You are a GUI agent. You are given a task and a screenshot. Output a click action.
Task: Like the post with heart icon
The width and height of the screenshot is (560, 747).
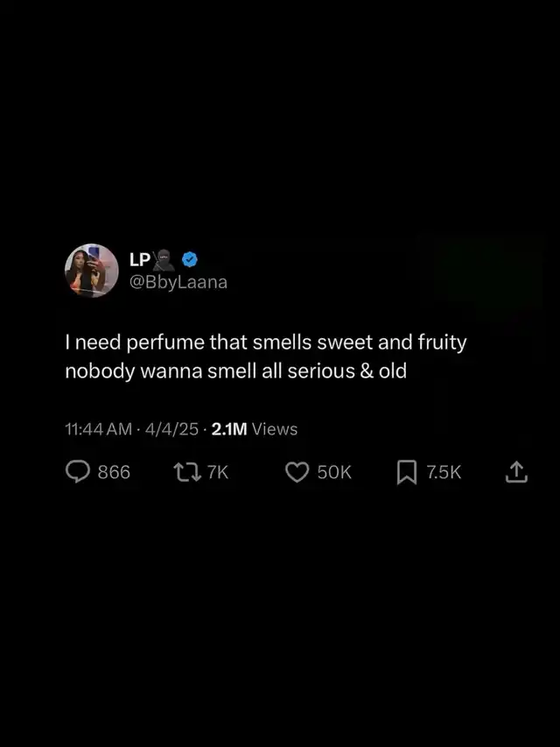click(297, 473)
